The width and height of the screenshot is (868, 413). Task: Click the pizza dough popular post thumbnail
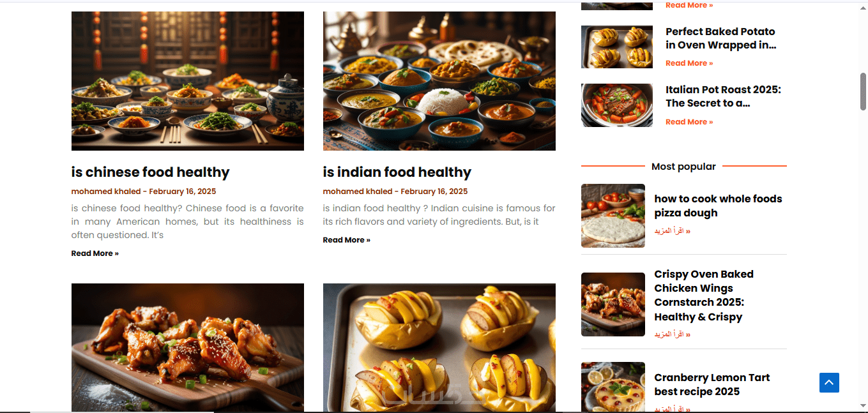(x=613, y=216)
